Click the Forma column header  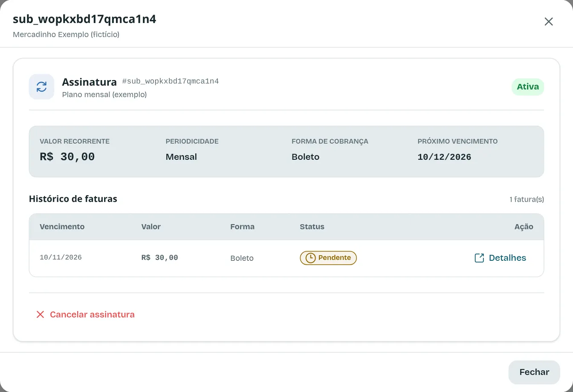pyautogui.click(x=242, y=227)
